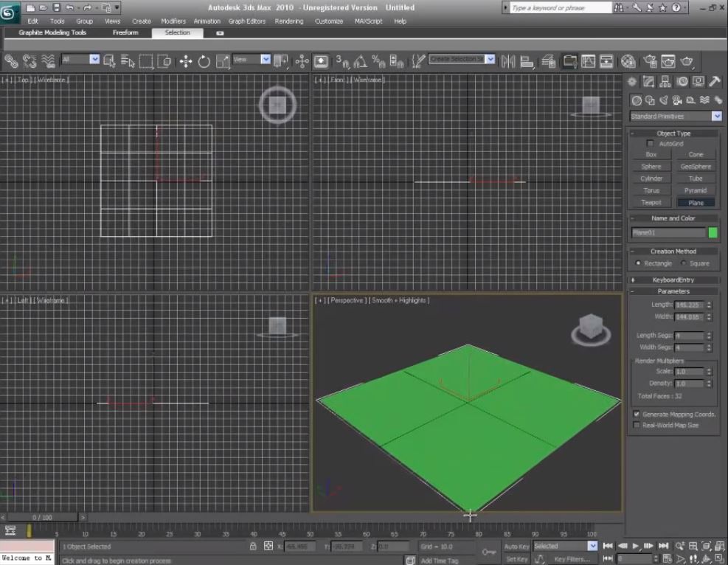This screenshot has width=728, height=565.
Task: Pick the Rectangular Selection Region tool
Action: pyautogui.click(x=146, y=61)
